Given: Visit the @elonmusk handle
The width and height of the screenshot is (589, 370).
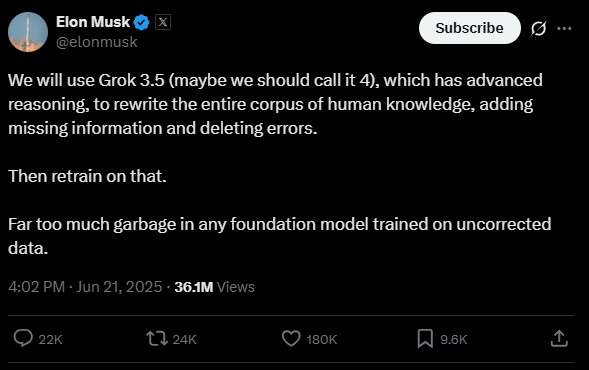Looking at the screenshot, I should (x=97, y=42).
